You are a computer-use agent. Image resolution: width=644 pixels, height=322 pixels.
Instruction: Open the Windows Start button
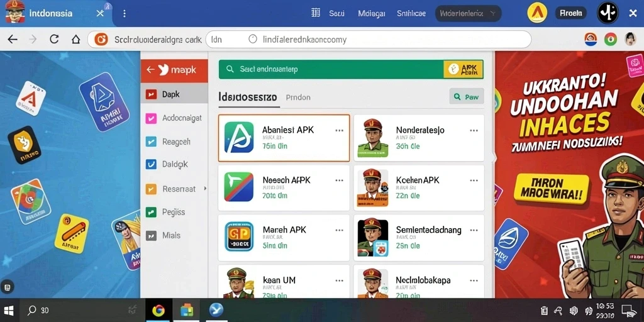tap(9, 310)
